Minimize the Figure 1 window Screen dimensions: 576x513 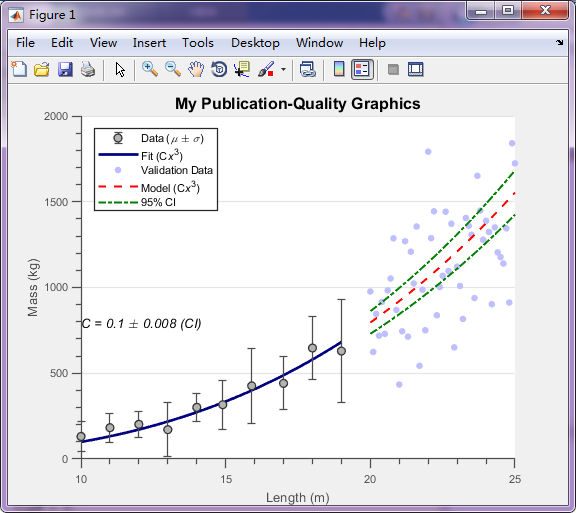480,11
